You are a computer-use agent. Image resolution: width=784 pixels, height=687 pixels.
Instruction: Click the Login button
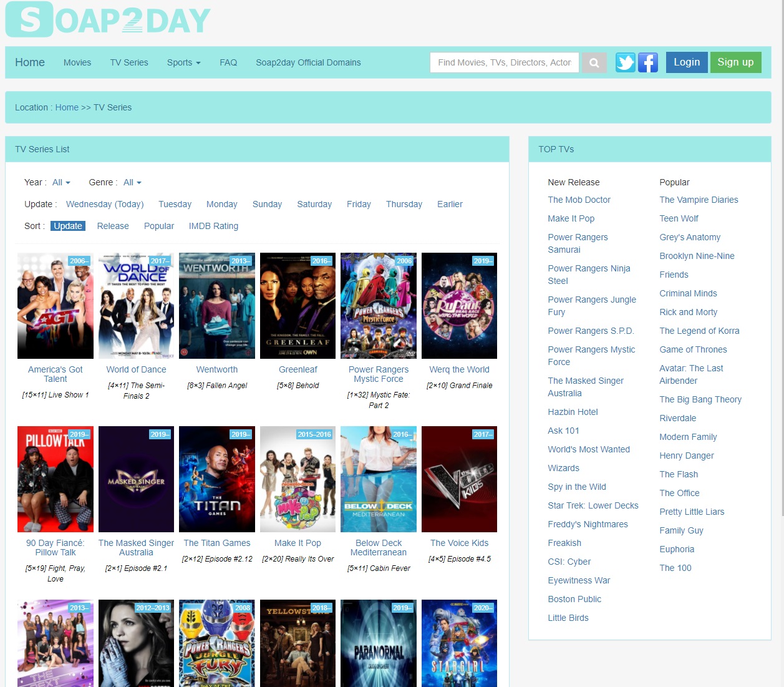tap(687, 62)
